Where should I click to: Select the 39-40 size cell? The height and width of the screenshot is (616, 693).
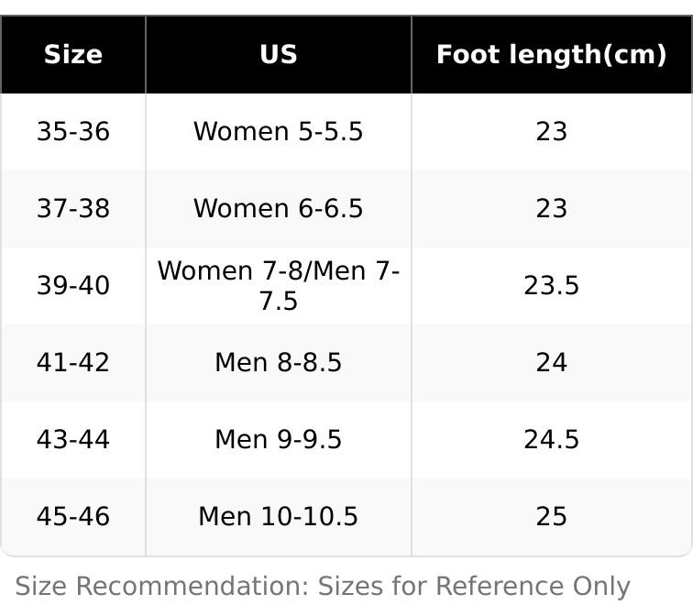[x=73, y=286]
